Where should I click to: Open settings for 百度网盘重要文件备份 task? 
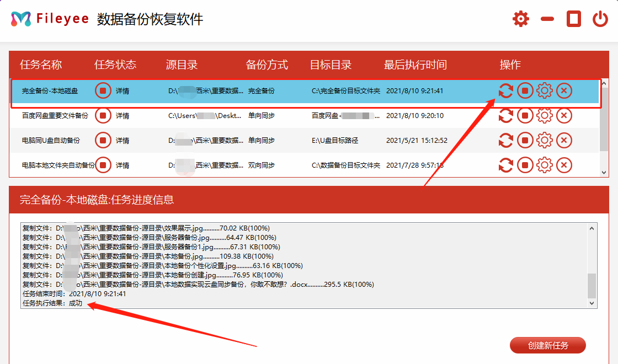[545, 116]
